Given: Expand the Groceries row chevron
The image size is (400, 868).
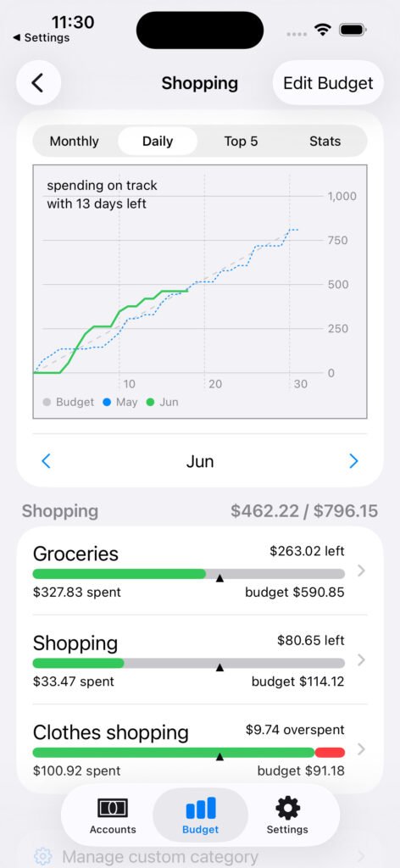Looking at the screenshot, I should 361,570.
